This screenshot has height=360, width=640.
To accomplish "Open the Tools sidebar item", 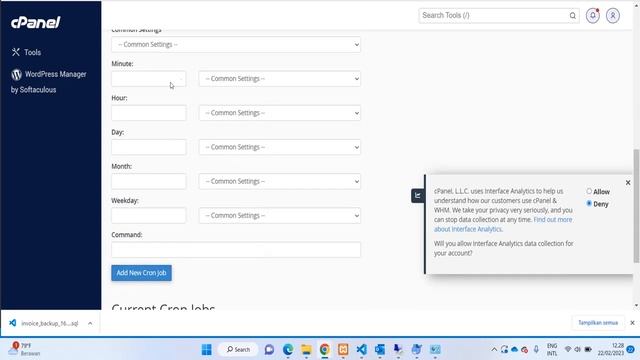I will click(x=27, y=52).
